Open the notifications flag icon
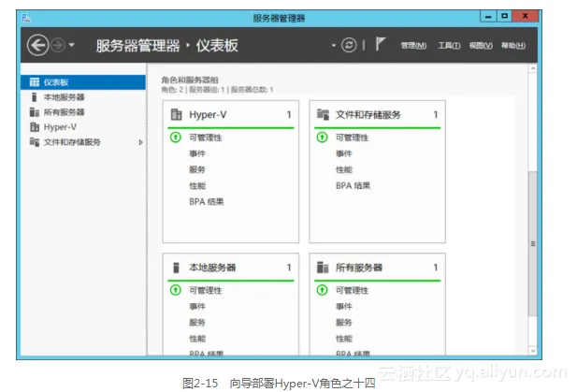Viewport: 577px width, 392px height. point(380,44)
